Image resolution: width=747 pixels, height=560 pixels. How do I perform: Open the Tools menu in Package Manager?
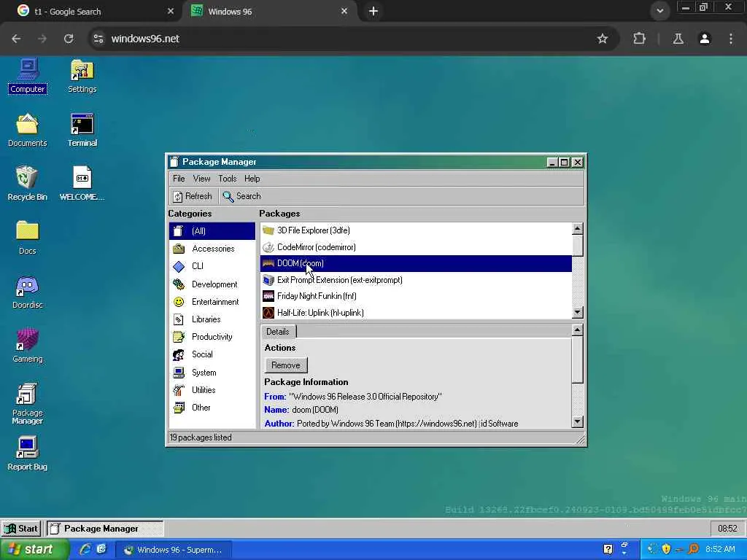pos(228,179)
